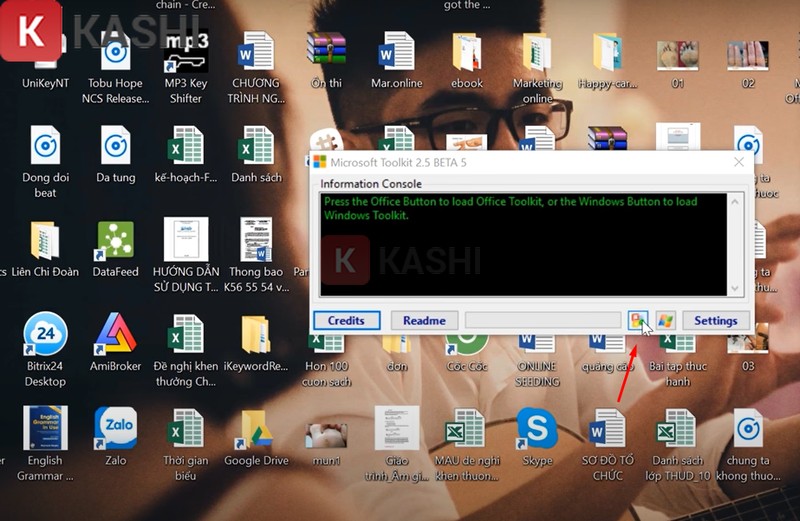Select the ebook folder icon

click(467, 53)
